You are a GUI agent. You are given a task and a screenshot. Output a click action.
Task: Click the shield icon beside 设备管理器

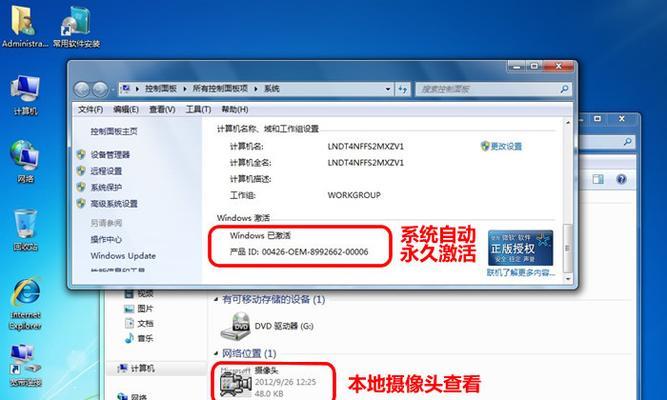coord(81,154)
